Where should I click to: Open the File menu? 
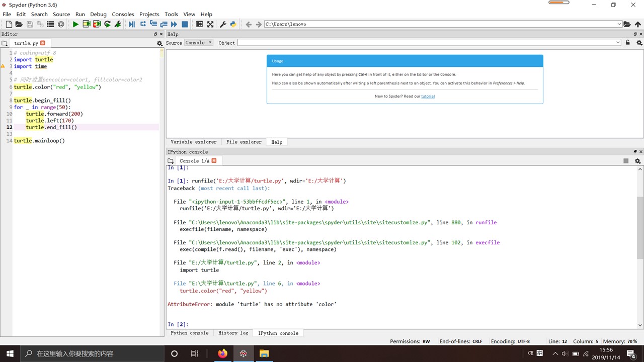pyautogui.click(x=7, y=14)
